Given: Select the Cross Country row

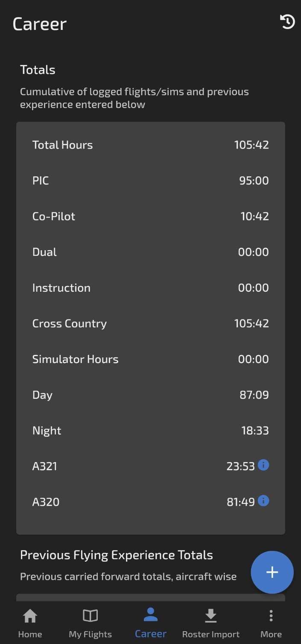Looking at the screenshot, I should (151, 323).
